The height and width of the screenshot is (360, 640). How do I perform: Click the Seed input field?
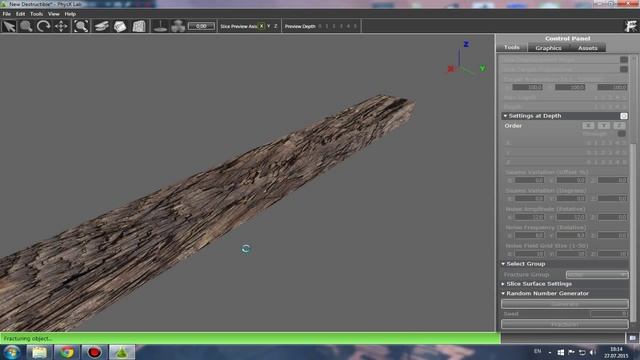(609, 313)
